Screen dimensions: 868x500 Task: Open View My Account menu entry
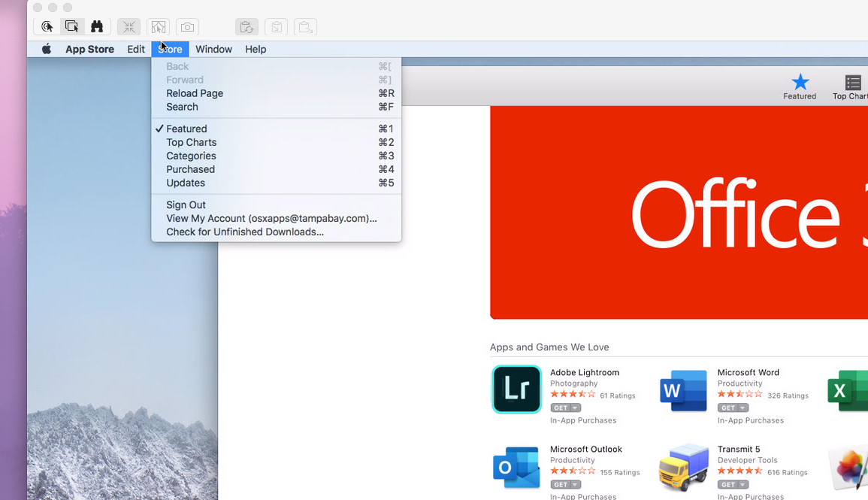tap(277, 218)
